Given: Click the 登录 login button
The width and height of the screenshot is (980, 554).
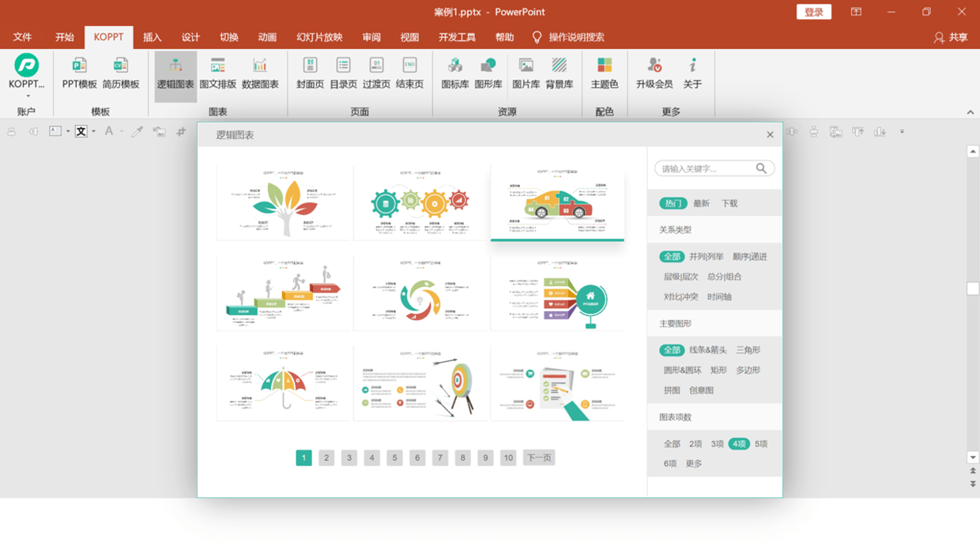Looking at the screenshot, I should pos(814,12).
